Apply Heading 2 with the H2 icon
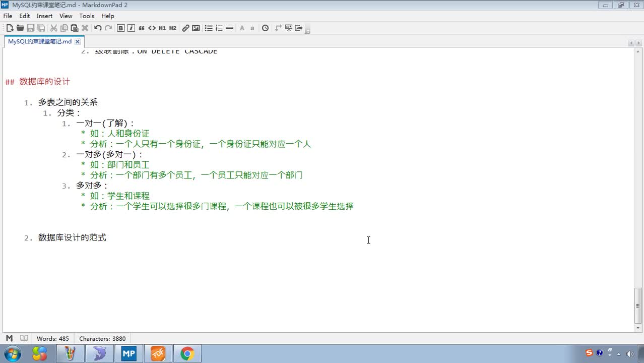The width and height of the screenshot is (644, 363). [x=173, y=28]
